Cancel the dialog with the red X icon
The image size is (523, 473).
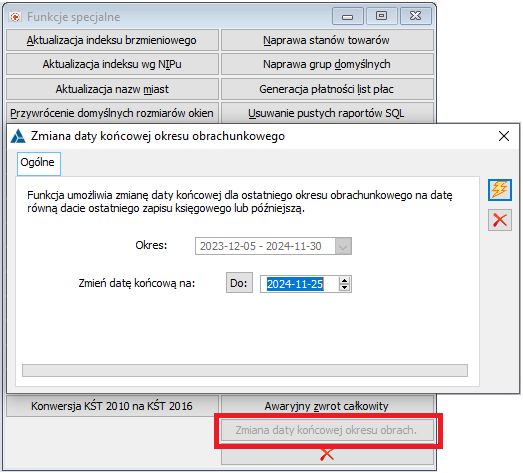[500, 220]
